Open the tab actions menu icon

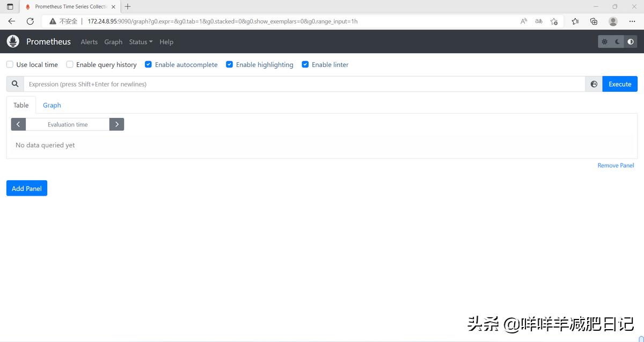(x=10, y=6)
